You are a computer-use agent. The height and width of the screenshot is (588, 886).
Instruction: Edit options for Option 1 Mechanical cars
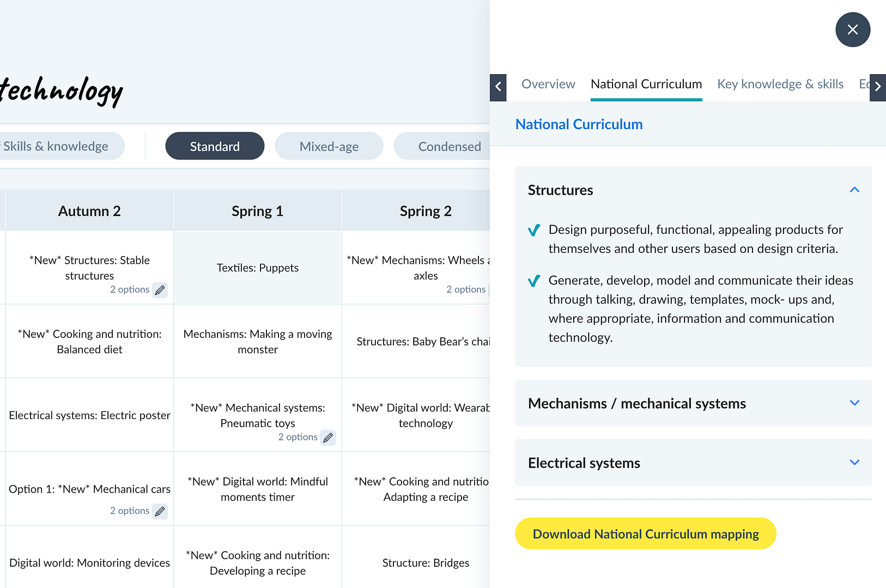pyautogui.click(x=160, y=511)
